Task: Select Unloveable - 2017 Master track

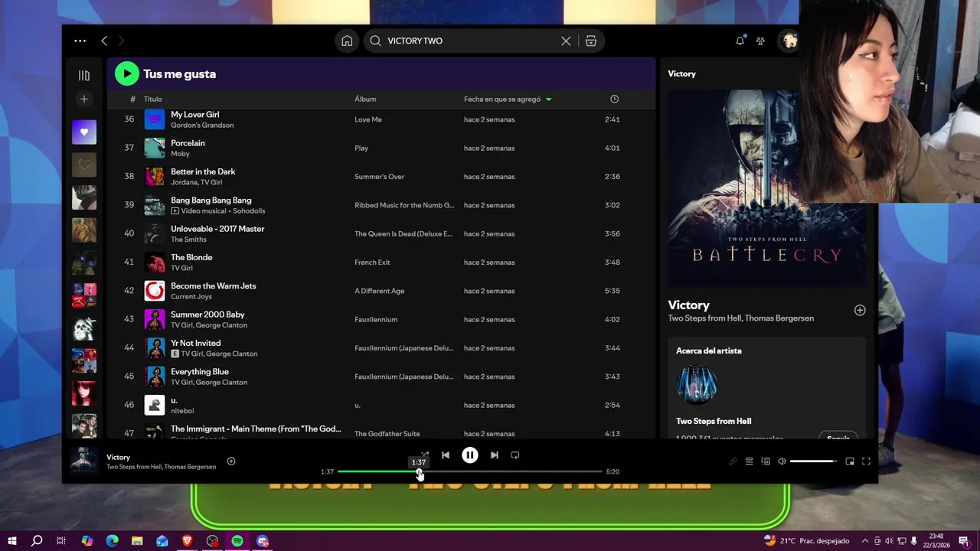Action: click(217, 229)
